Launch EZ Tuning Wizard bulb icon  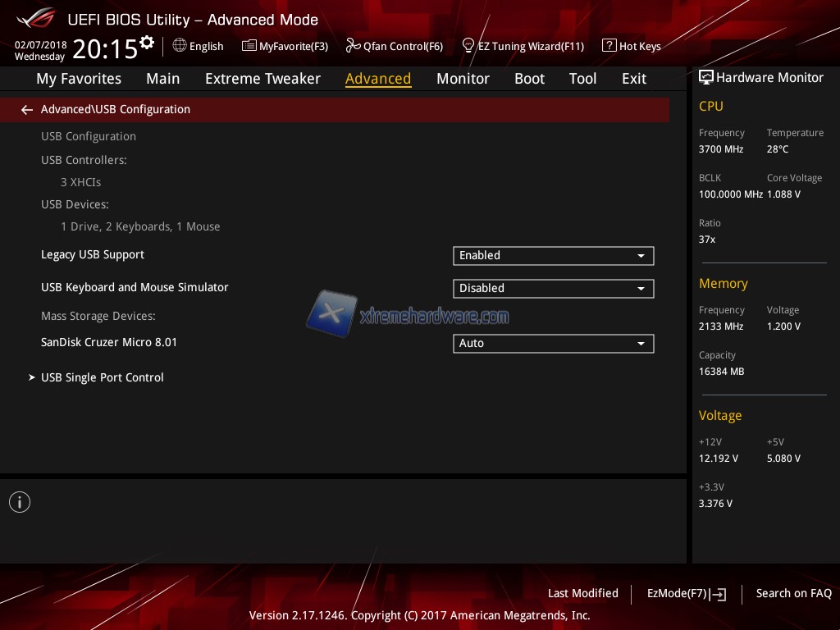[468, 46]
